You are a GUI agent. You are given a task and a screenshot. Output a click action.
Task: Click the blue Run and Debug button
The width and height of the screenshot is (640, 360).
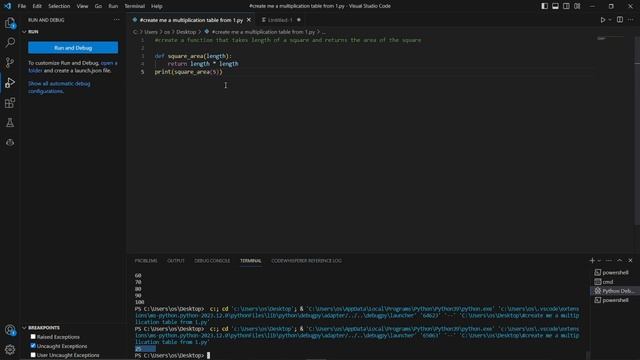(x=73, y=48)
